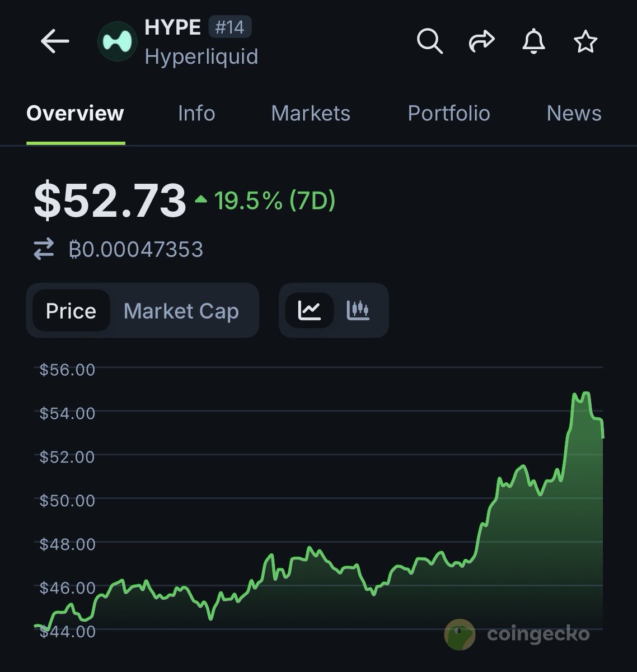This screenshot has height=672, width=637.
Task: Go back with the left arrow
Action: pyautogui.click(x=55, y=41)
